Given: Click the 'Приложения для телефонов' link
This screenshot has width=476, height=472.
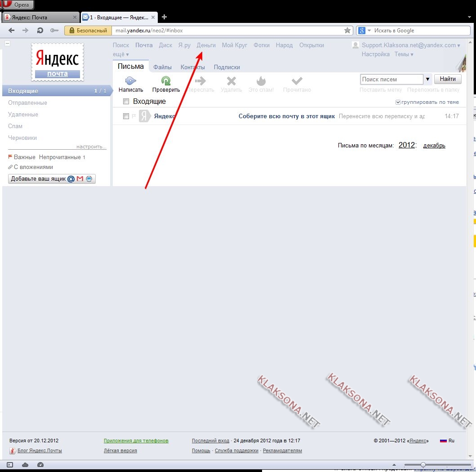Looking at the screenshot, I should pos(136,441).
